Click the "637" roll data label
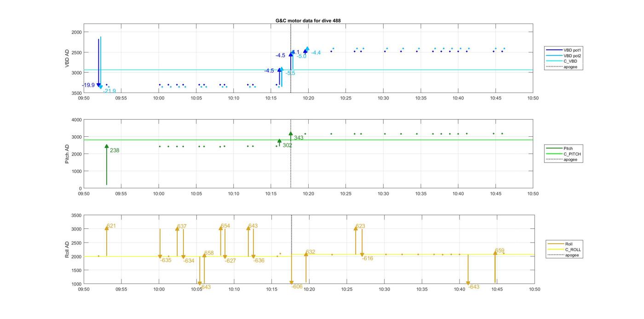This screenshot has width=644, height=319. tap(182, 226)
